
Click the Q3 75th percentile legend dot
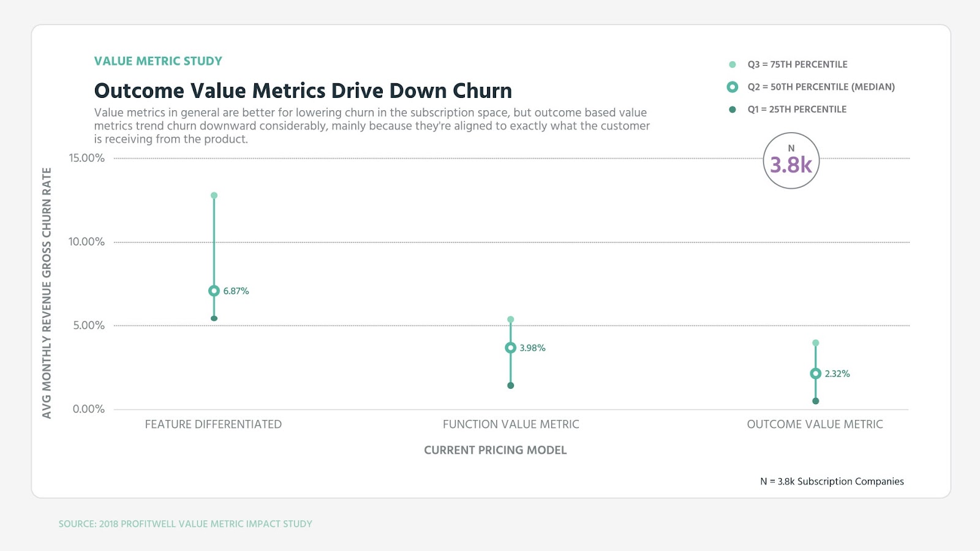[x=733, y=64]
